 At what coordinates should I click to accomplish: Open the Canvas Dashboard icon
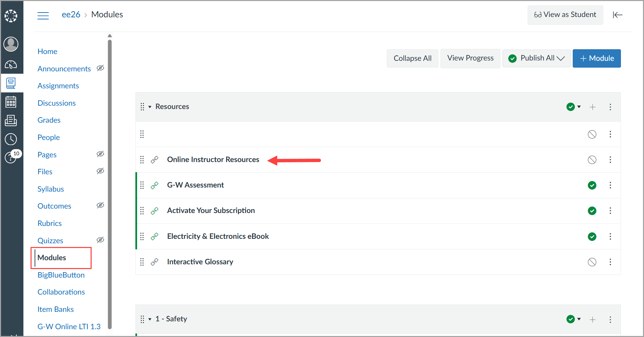click(11, 64)
